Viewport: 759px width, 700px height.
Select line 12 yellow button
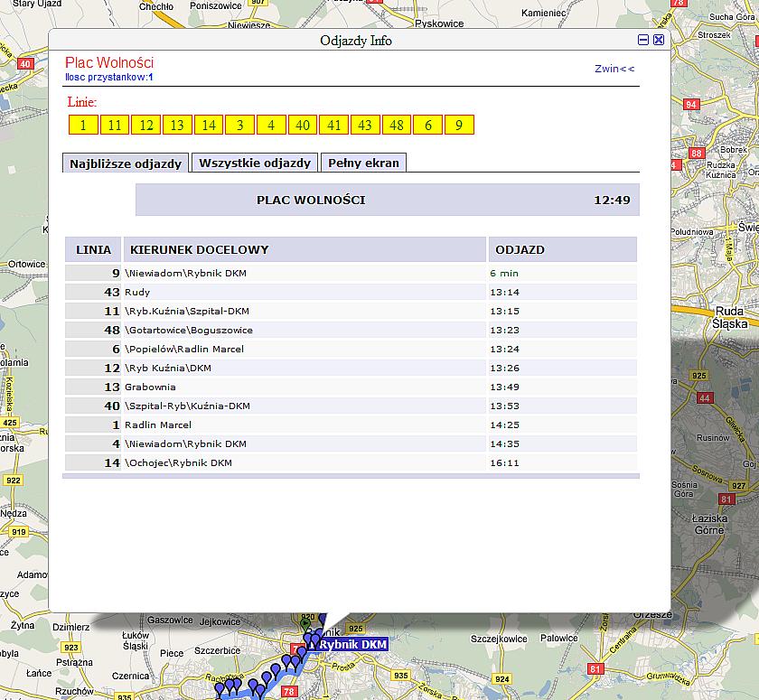146,125
